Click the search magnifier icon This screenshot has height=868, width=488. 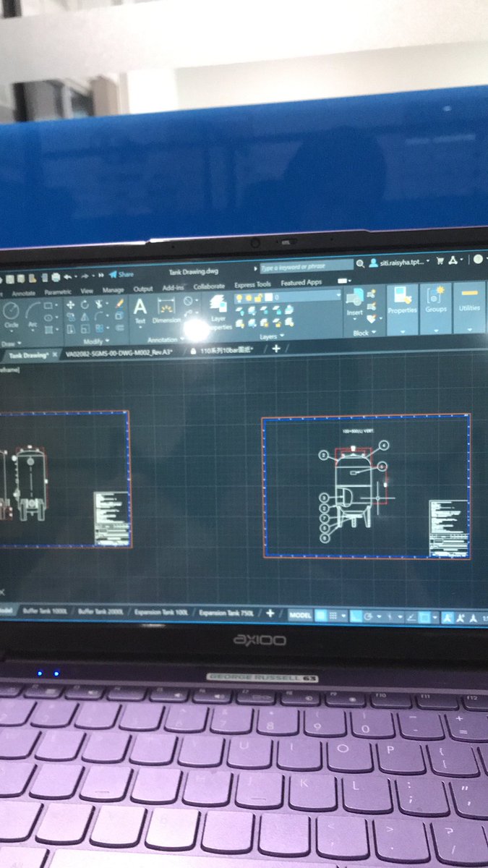tap(360, 264)
